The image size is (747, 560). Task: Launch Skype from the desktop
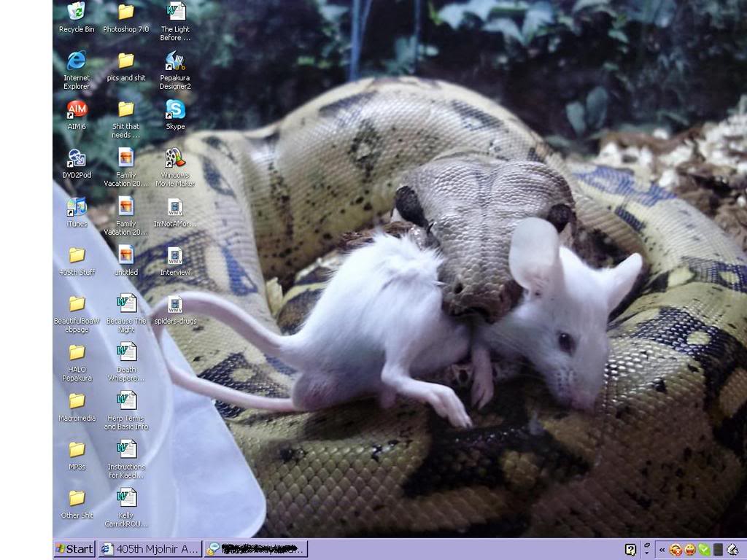(175, 114)
